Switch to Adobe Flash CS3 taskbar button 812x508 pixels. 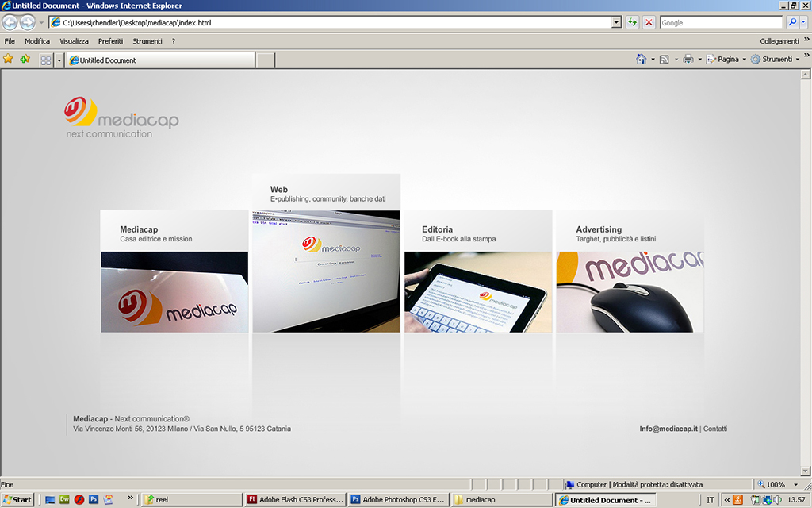point(295,500)
